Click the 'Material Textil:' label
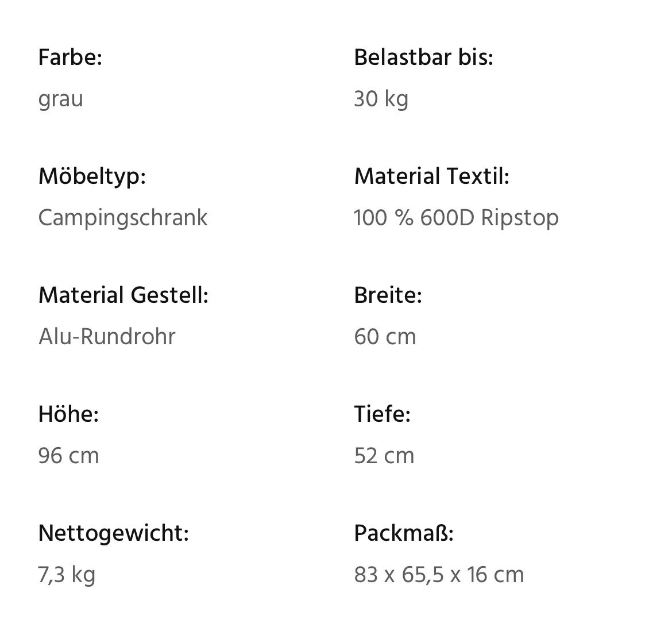The image size is (672, 631). click(431, 176)
